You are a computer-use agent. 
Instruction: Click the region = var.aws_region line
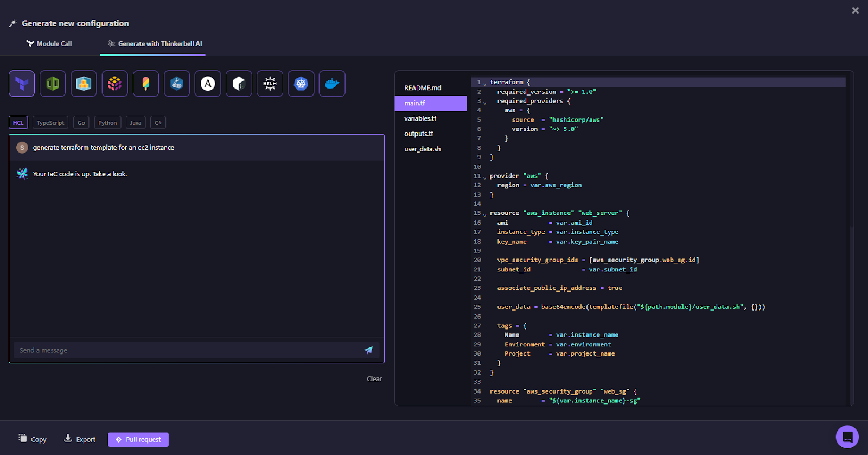tap(539, 185)
